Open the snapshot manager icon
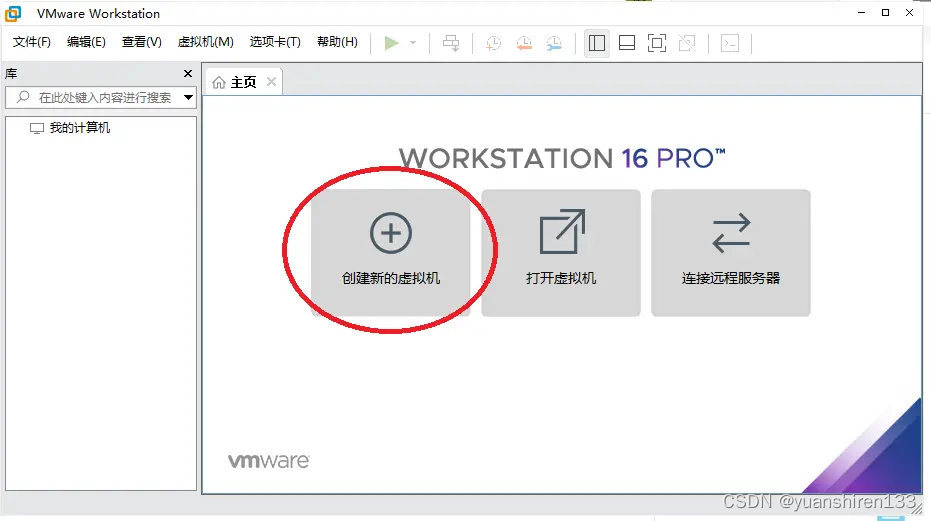 point(555,43)
